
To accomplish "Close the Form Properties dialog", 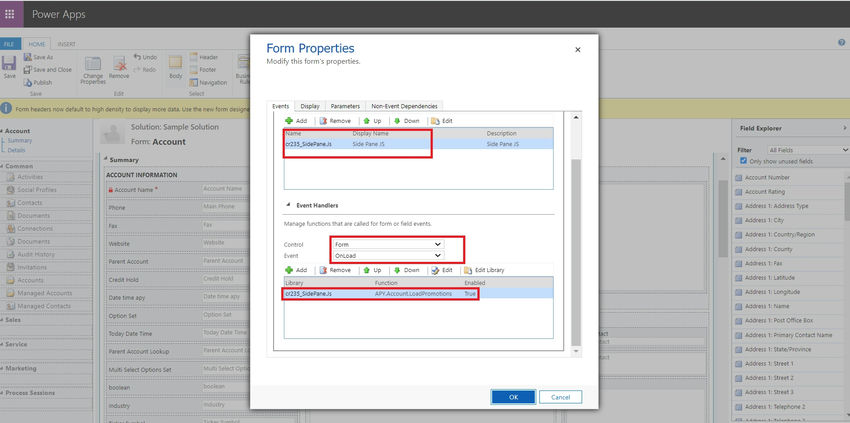I will point(577,50).
